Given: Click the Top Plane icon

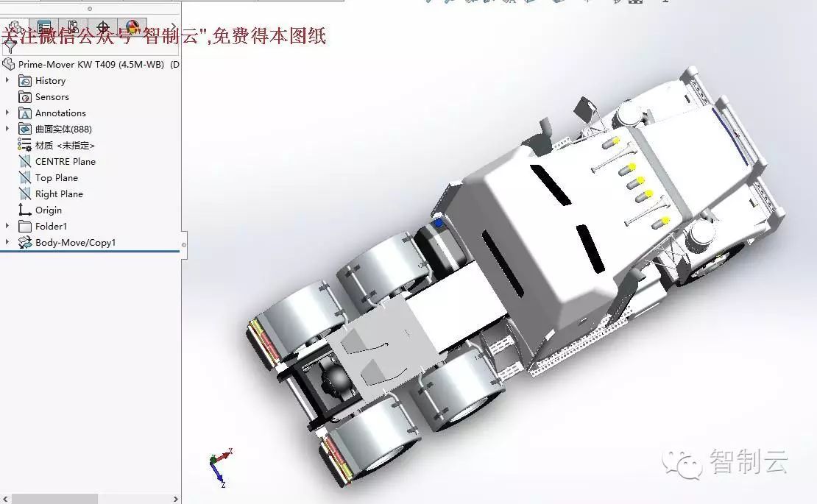Looking at the screenshot, I should (x=24, y=177).
